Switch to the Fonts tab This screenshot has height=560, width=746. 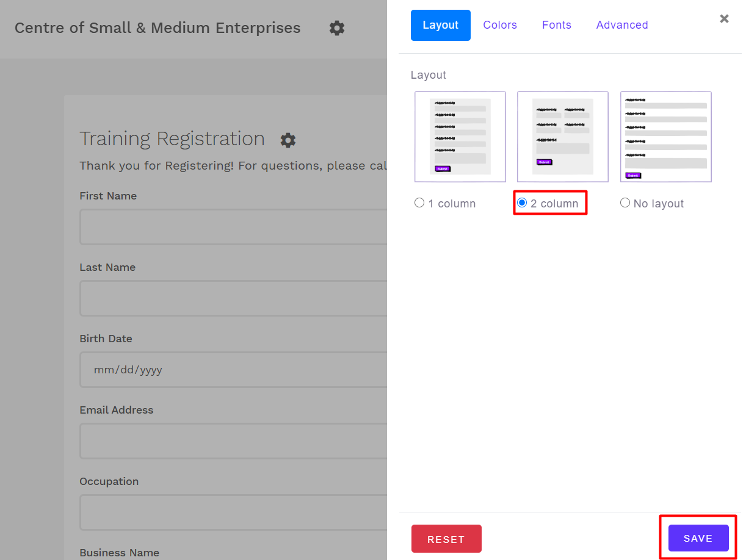tap(557, 25)
